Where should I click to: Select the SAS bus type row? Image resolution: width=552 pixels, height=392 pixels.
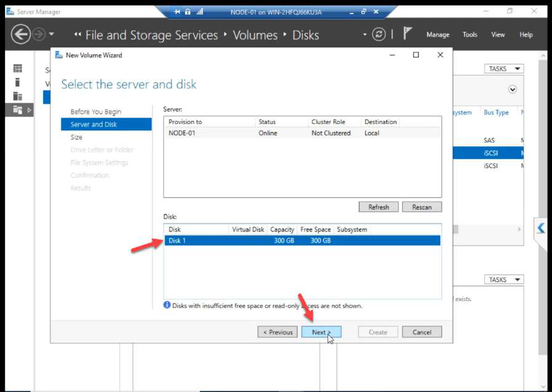489,140
